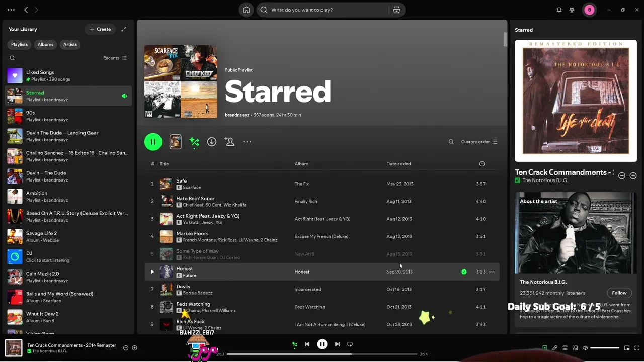The width and height of the screenshot is (644, 362).
Task: Skip to the next track
Action: (337, 344)
